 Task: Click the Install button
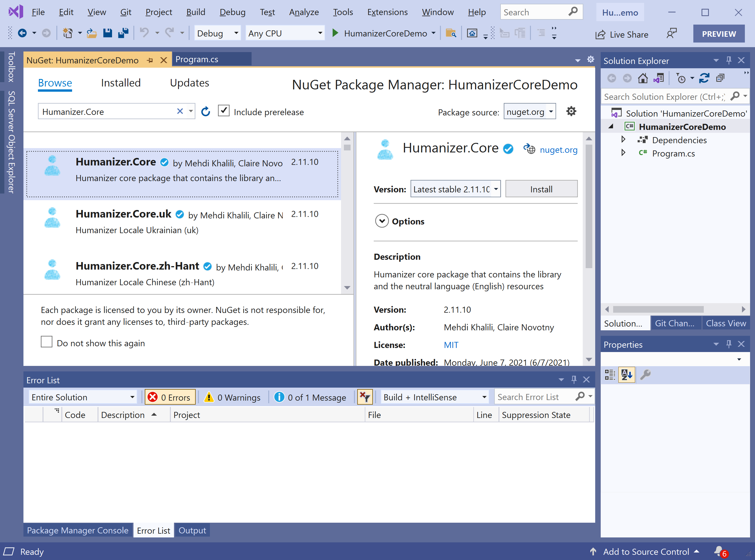pos(541,189)
